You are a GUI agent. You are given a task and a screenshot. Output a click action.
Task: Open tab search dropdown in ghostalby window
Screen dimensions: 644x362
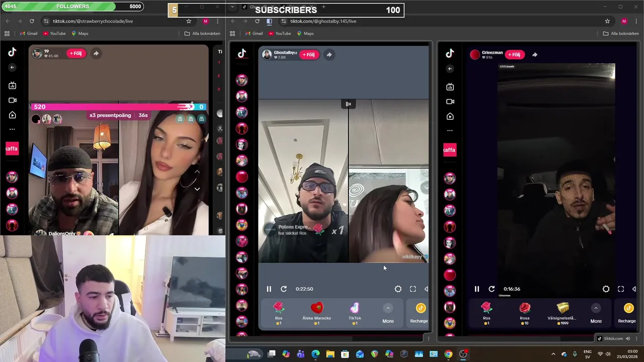coord(232,7)
